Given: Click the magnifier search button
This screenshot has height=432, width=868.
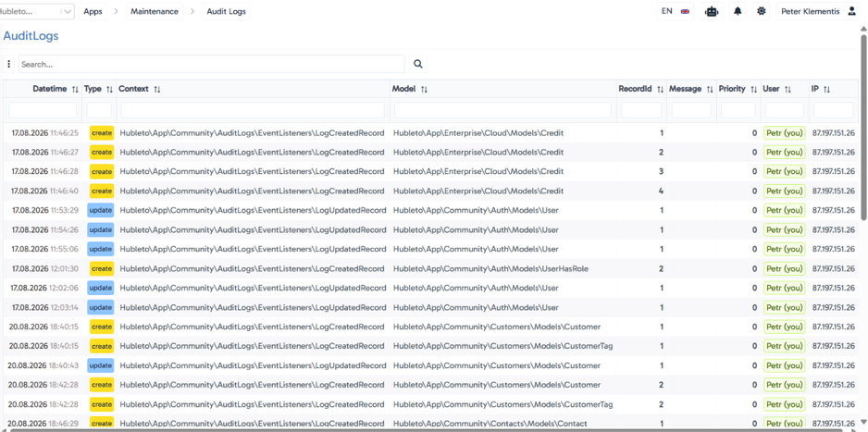Looking at the screenshot, I should [418, 64].
